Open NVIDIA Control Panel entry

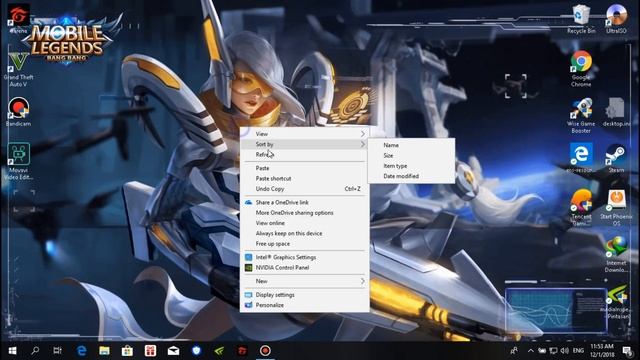click(304, 268)
